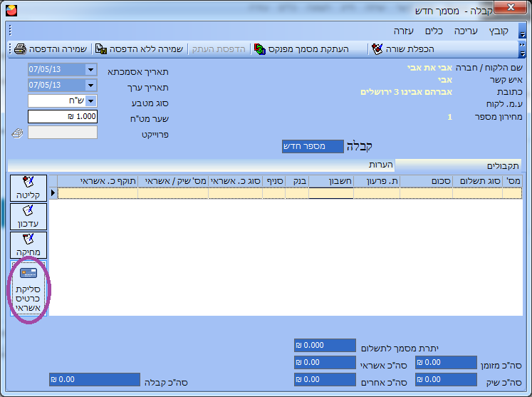Click the מספר חדש receipt number field
This screenshot has height=397, width=532.
pyautogui.click(x=313, y=146)
